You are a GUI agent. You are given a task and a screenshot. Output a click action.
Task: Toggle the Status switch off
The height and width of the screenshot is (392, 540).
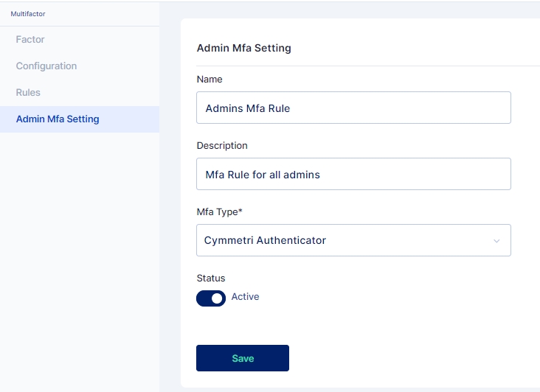[211, 298]
